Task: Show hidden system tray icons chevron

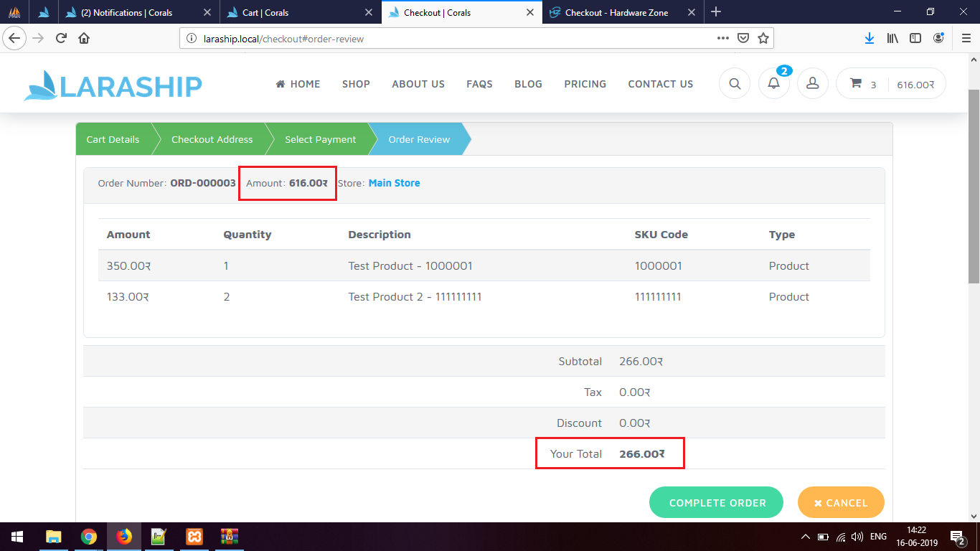Action: (805, 537)
